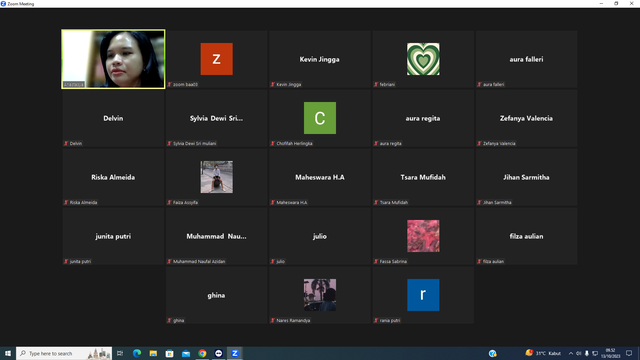Select the large ghina name text
The image size is (640, 360).
216,295
